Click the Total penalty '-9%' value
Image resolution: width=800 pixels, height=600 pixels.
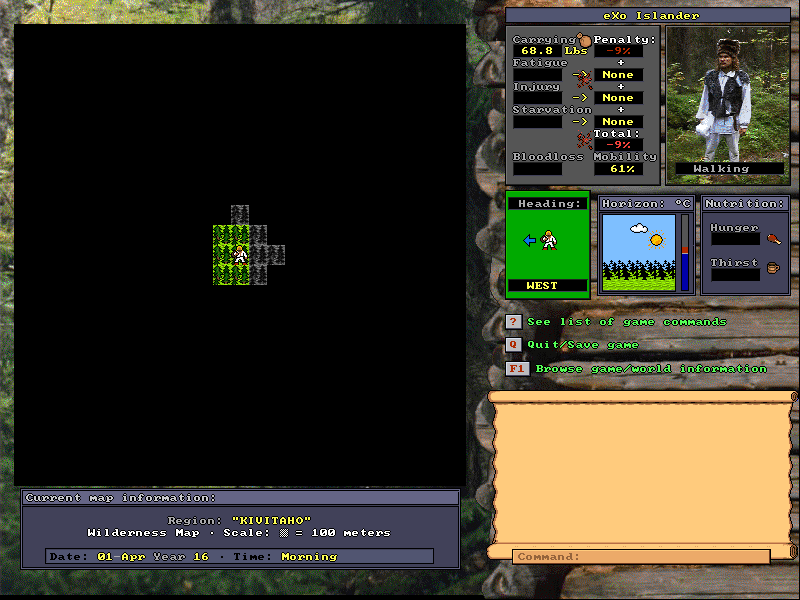point(618,145)
